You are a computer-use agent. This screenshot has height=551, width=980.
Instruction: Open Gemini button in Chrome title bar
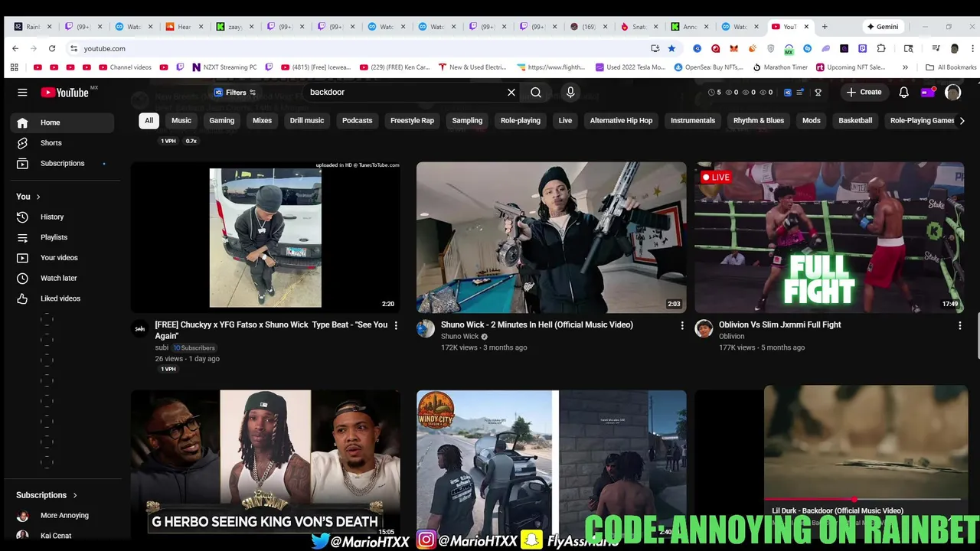click(x=883, y=27)
